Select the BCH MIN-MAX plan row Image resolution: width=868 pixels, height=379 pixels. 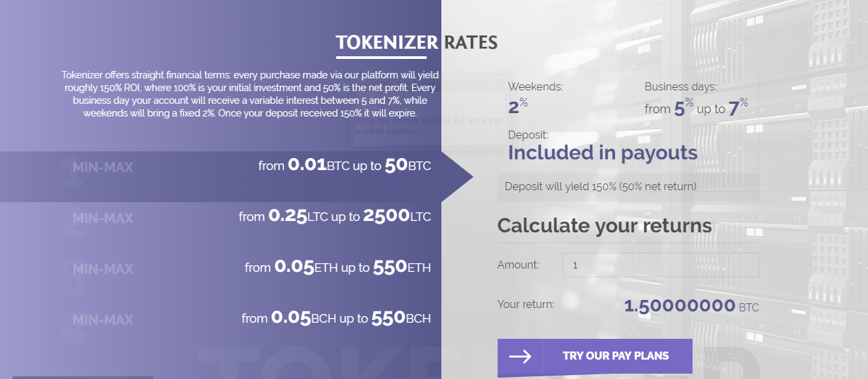point(220,319)
